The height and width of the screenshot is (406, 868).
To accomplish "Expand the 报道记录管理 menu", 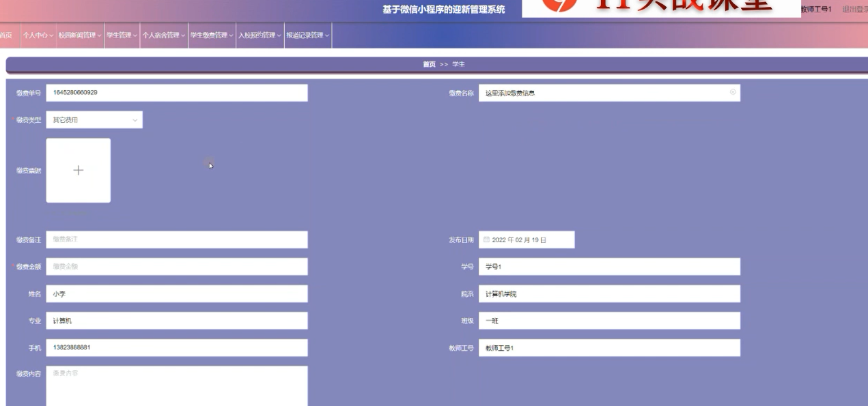I will pyautogui.click(x=308, y=35).
